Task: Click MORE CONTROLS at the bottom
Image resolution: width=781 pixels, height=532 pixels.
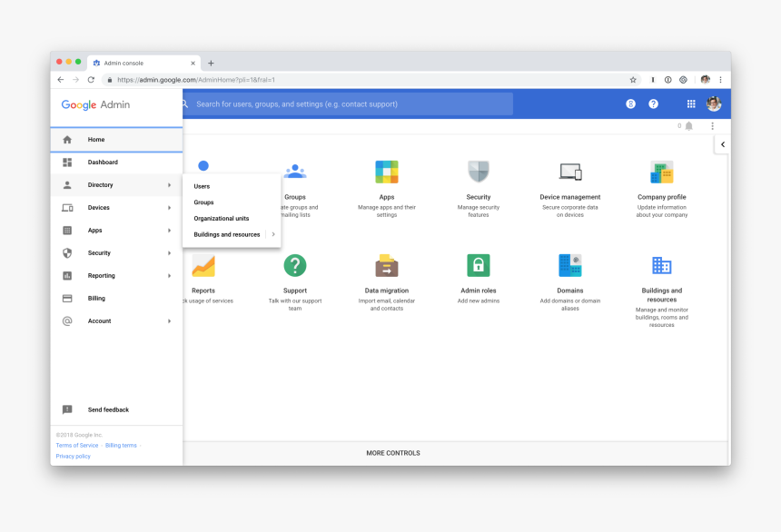Action: point(393,453)
